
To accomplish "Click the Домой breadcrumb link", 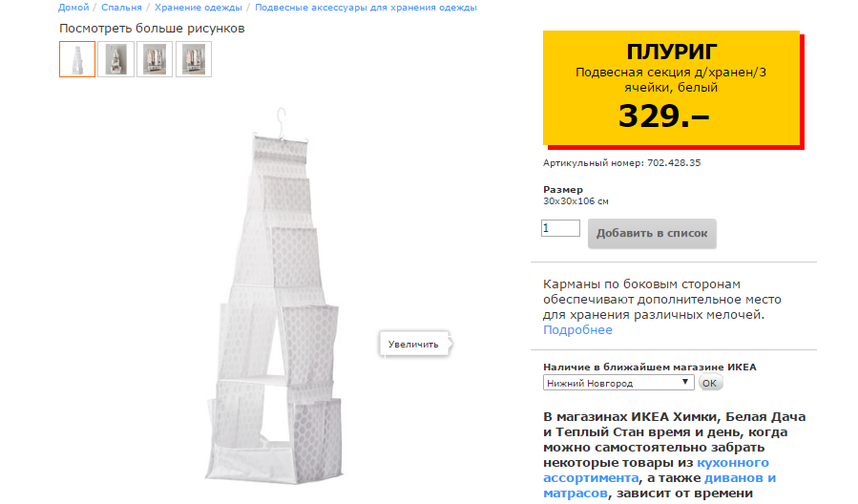I will [73, 8].
